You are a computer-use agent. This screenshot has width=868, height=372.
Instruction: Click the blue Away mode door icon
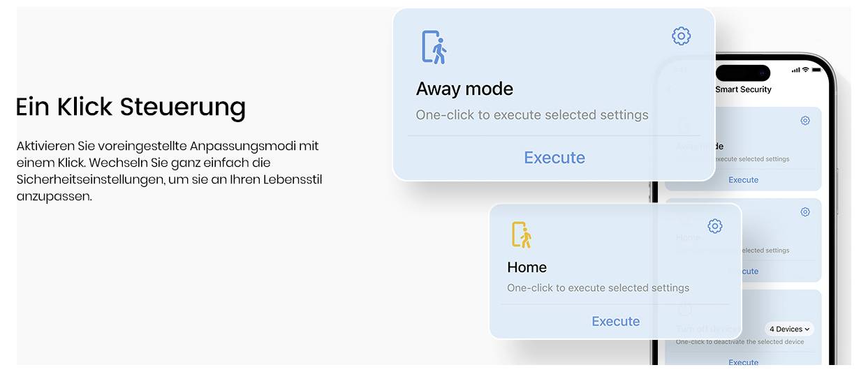point(434,47)
